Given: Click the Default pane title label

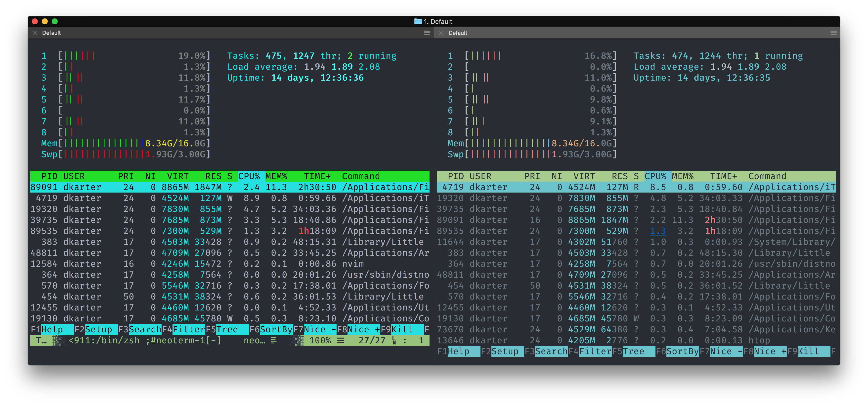Looking at the screenshot, I should tap(51, 33).
